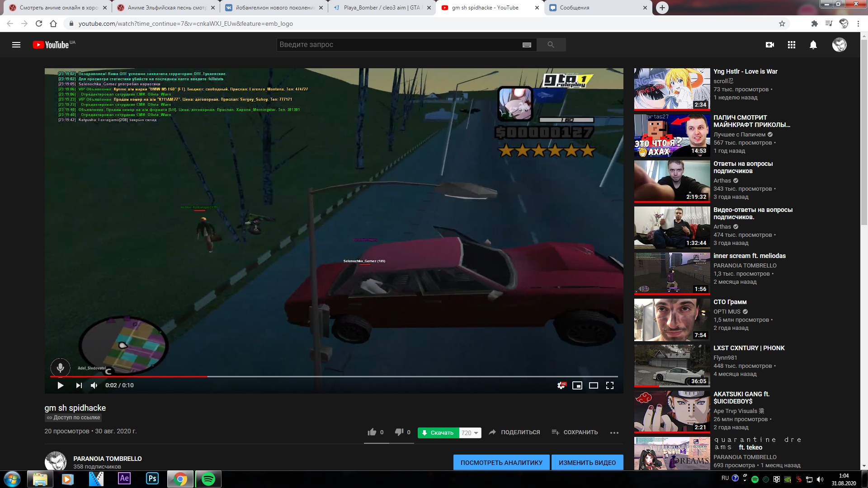Open ПАПИЧ СМОТРИТ МАЙНКРАФТ ПРИКОЛЫ video
The height and width of the screenshot is (488, 868).
click(751, 121)
